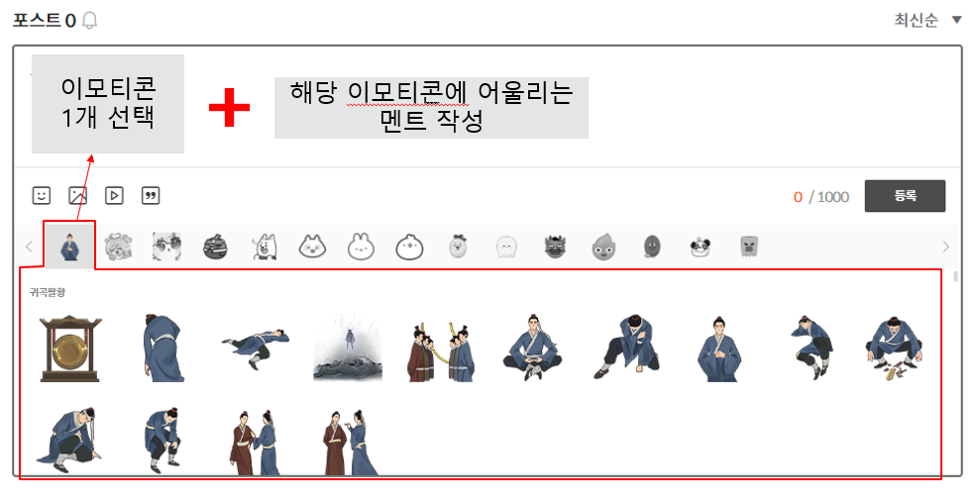The height and width of the screenshot is (504, 980).
Task: Focus the post comment text area
Action: click(488, 106)
